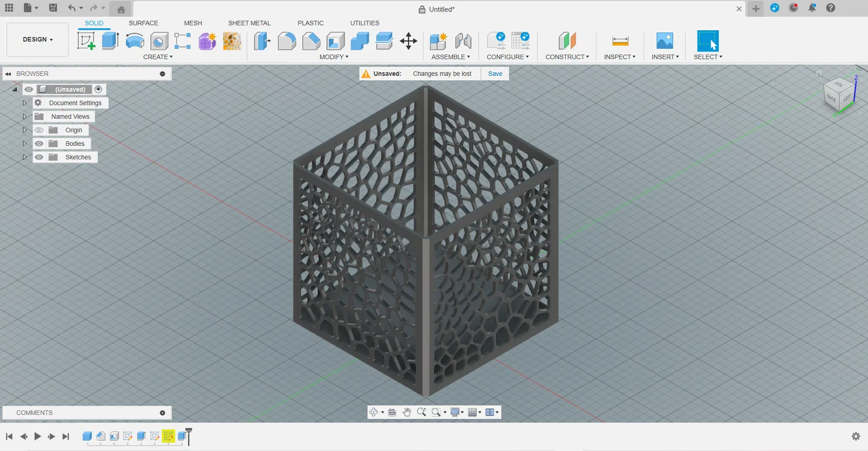The width and height of the screenshot is (868, 451).
Task: Open a new design tab
Action: 756,9
